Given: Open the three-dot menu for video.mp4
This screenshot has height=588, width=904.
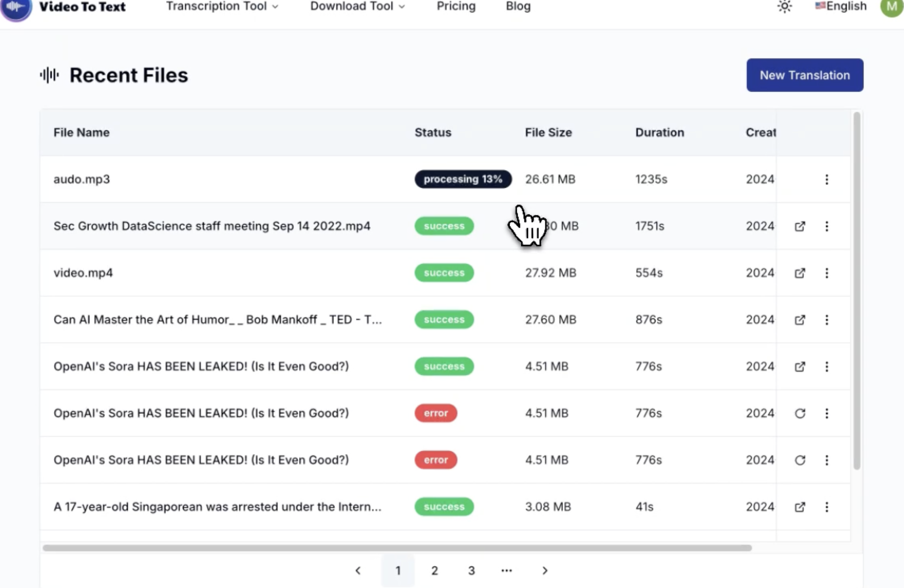Looking at the screenshot, I should 827,272.
